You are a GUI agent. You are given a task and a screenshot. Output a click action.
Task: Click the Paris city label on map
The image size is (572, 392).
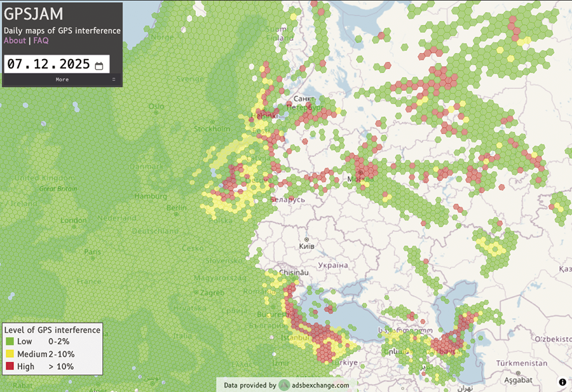coord(93,252)
